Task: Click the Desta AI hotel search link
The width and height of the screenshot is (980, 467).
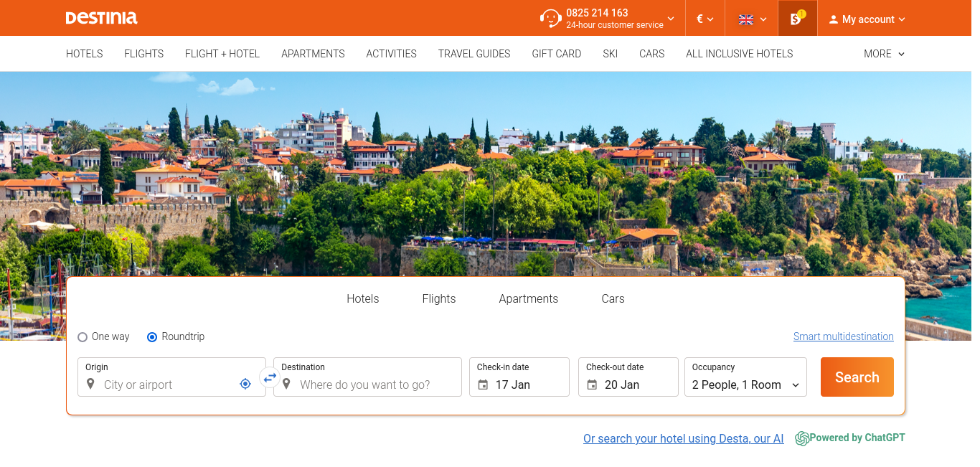Action: click(684, 439)
